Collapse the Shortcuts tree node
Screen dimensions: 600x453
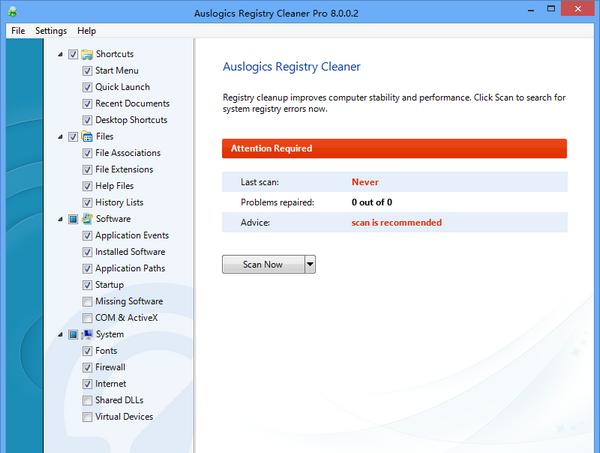[60, 54]
